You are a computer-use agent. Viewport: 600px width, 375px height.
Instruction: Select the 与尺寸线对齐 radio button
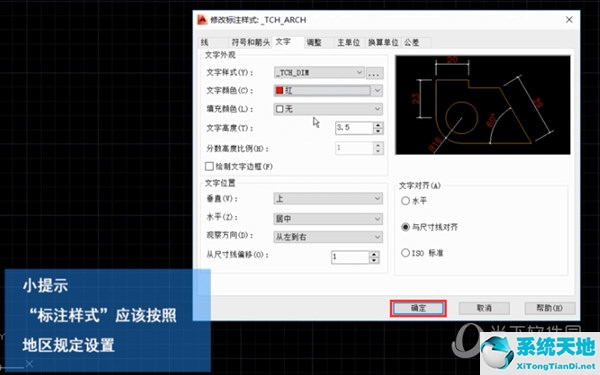click(405, 227)
